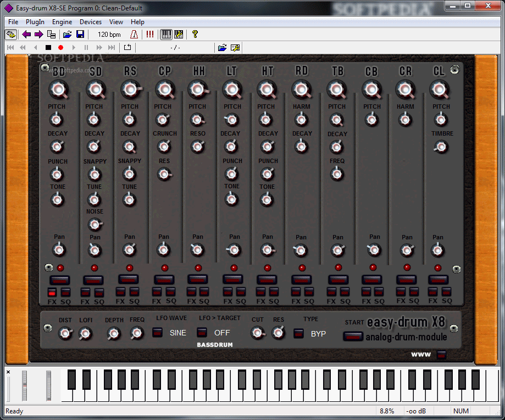Click the program list icon next to arrows
Image resolution: width=505 pixels, height=420 pixels.
51,34
